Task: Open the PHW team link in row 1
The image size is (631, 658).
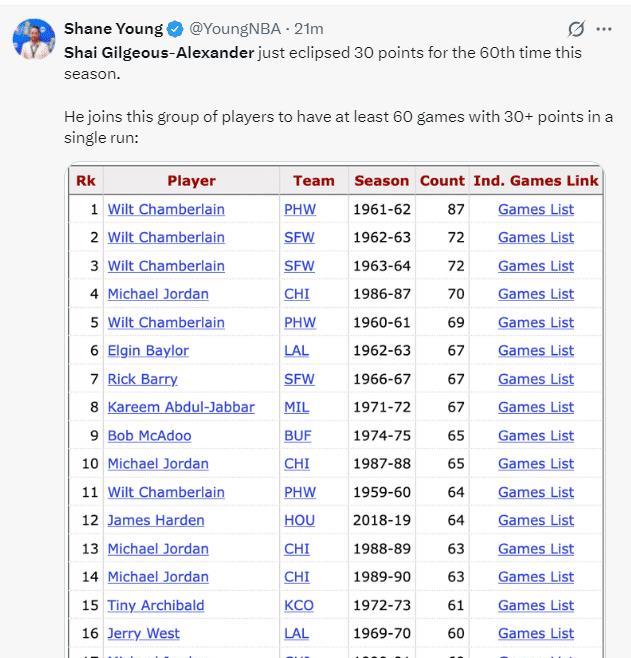Action: pyautogui.click(x=300, y=209)
